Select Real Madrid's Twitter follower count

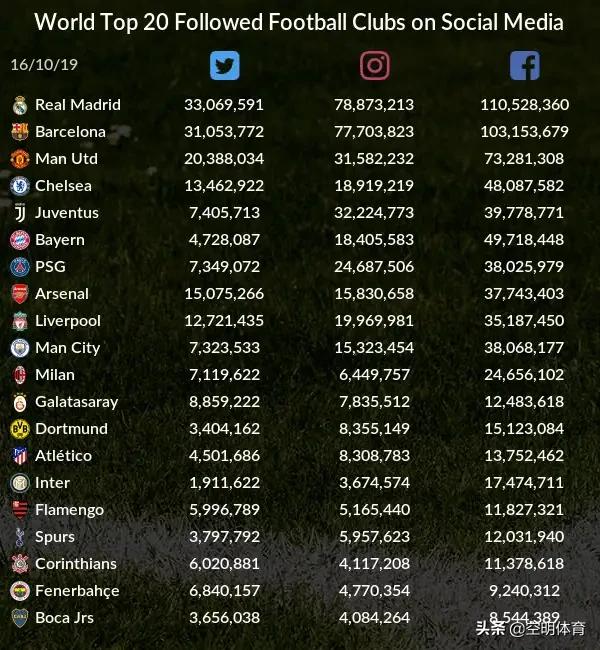coord(224,105)
